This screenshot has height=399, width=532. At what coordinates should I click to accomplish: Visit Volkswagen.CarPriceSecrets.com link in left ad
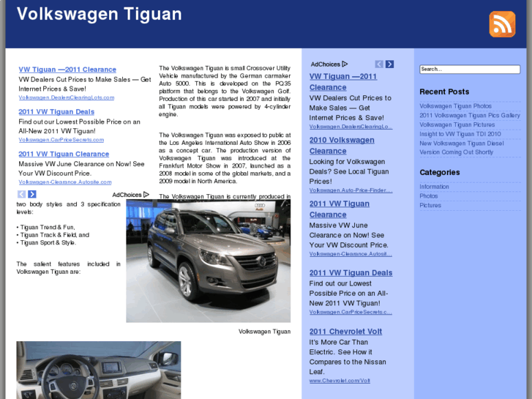tap(61, 140)
